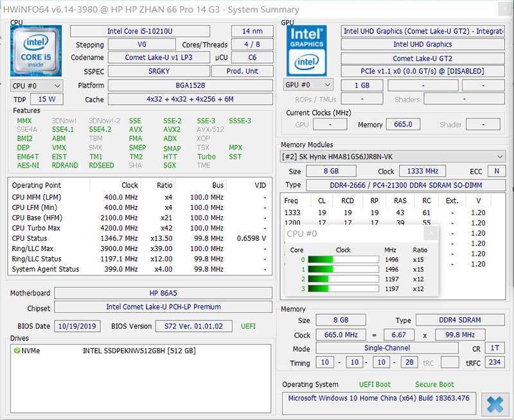
Task: Select the Platform value BGA1528
Action: click(x=190, y=85)
